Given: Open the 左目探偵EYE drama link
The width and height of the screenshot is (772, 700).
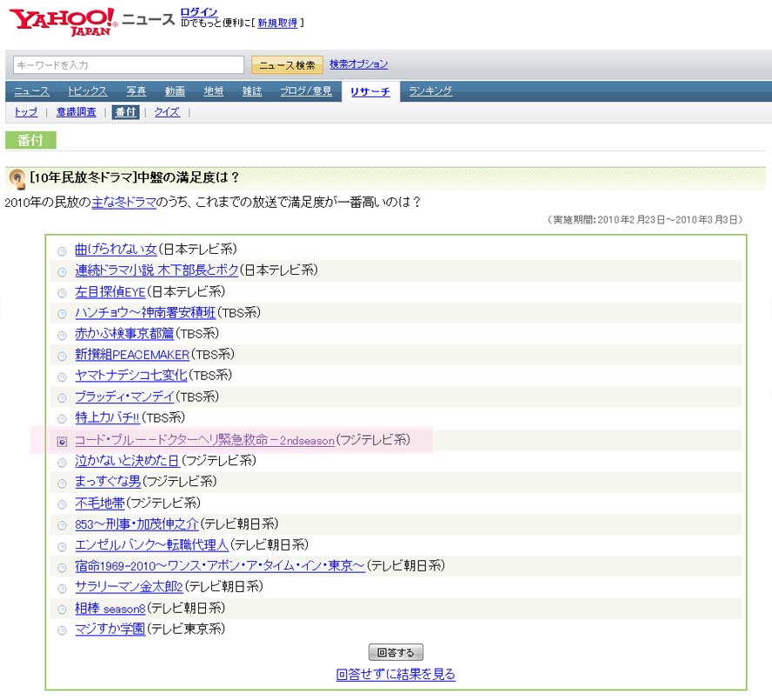Looking at the screenshot, I should [110, 292].
